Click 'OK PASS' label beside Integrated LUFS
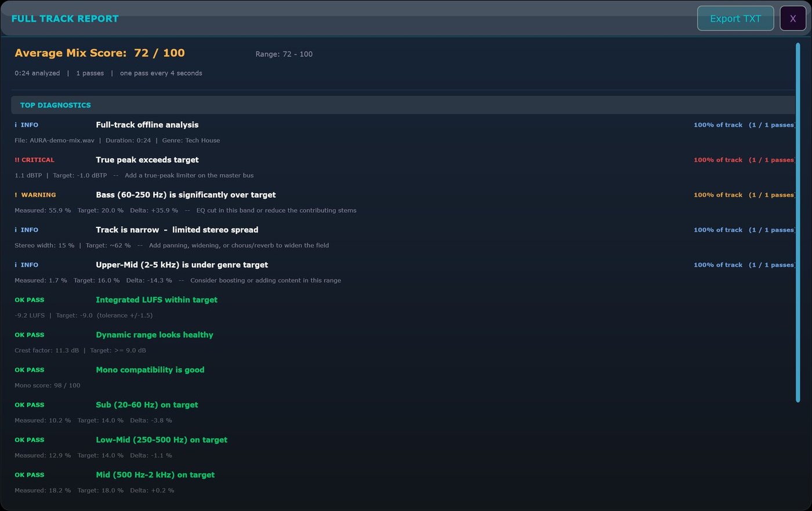812x511 pixels. coord(30,300)
